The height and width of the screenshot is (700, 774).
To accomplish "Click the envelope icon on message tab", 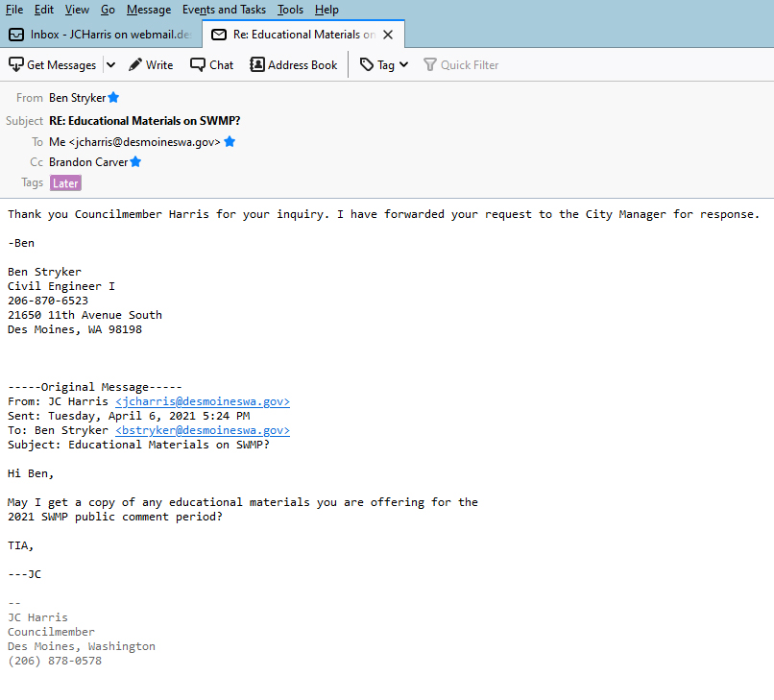I will pos(219,35).
